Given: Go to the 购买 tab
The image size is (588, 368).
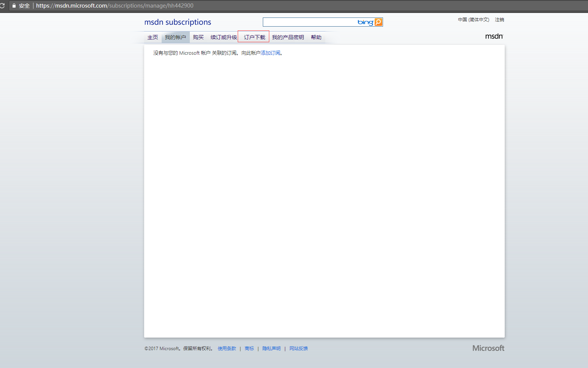Looking at the screenshot, I should 198,37.
